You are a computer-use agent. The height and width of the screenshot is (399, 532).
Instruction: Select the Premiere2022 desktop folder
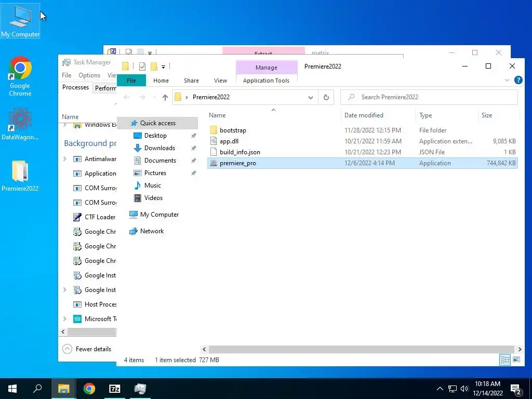pos(20,176)
